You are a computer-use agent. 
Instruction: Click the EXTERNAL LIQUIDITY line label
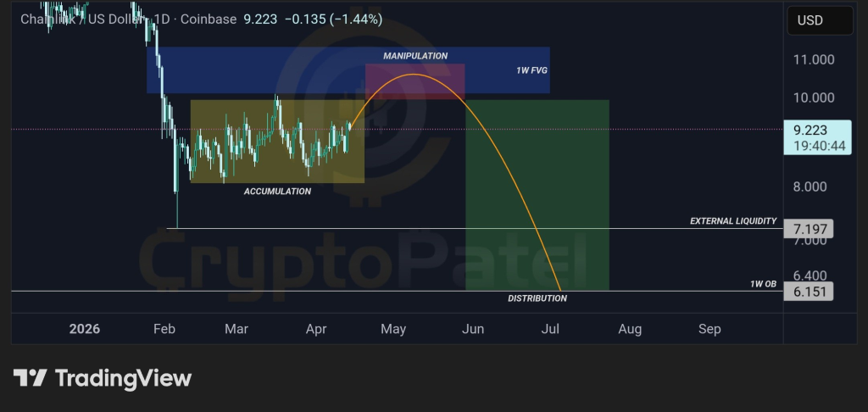click(732, 221)
